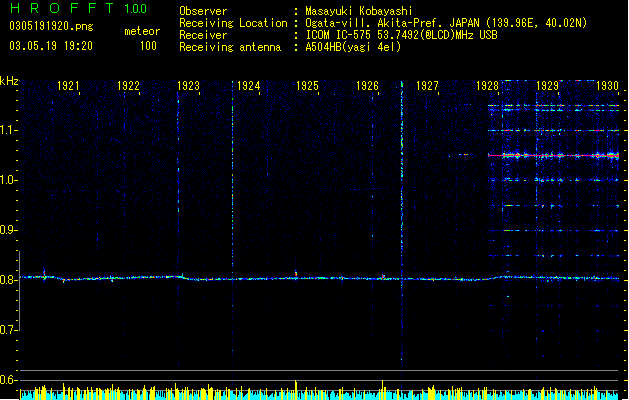Select the 1923 time label
The height and width of the screenshot is (400, 629).
pos(189,86)
